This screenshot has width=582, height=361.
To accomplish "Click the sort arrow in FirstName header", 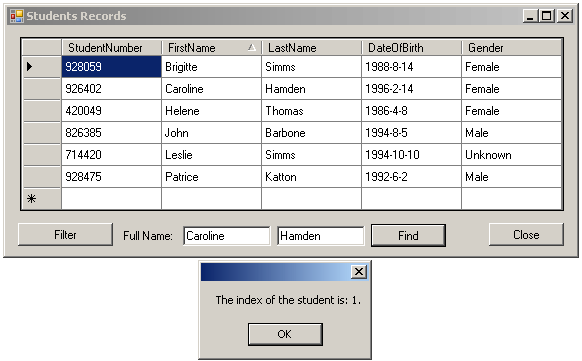I will pyautogui.click(x=252, y=47).
